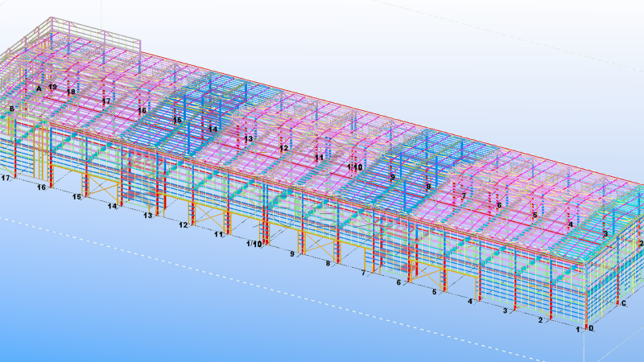Select grid label B at left edge

[11, 109]
